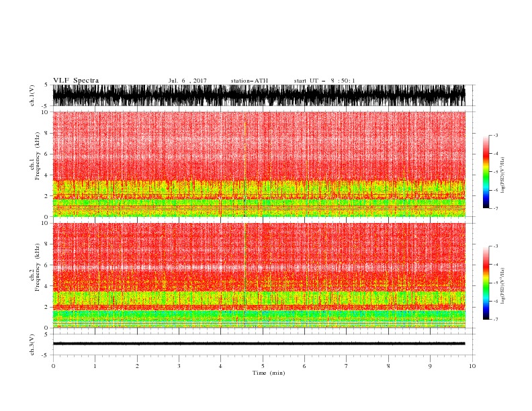The image size is (532, 411).
Task: Click the "7" tick on Time axis
Action: tap(347, 366)
